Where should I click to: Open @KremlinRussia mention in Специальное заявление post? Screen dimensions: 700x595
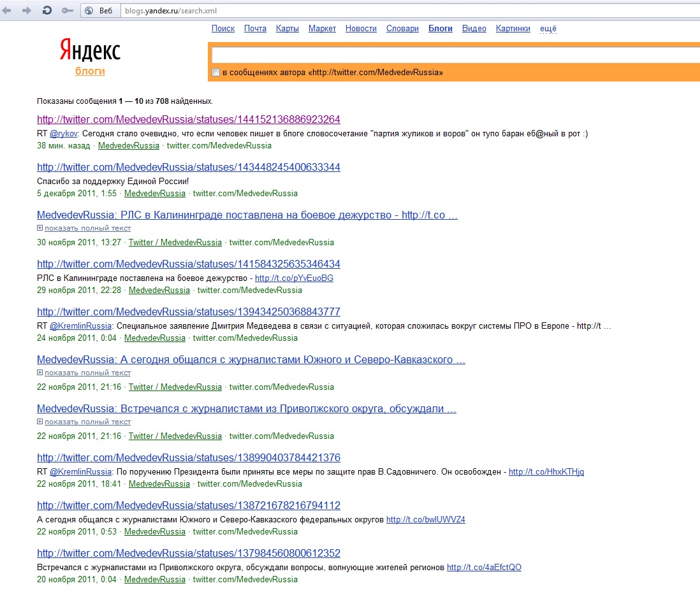click(80, 326)
